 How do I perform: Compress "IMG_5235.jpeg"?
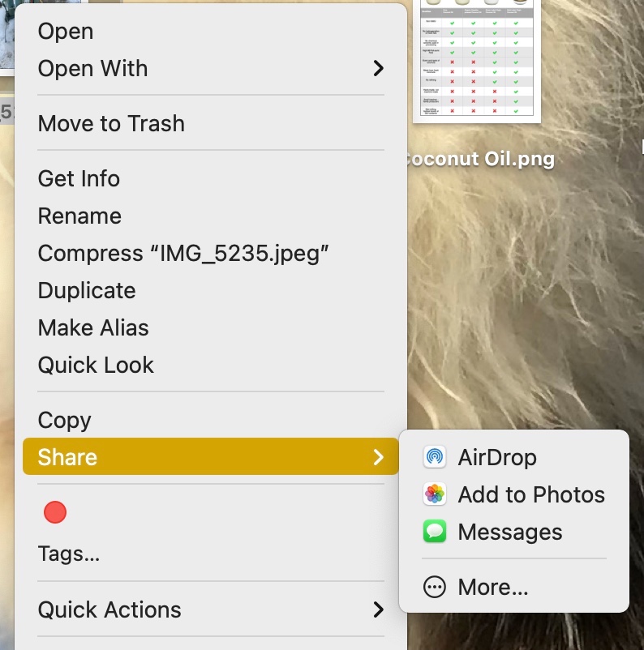click(183, 253)
